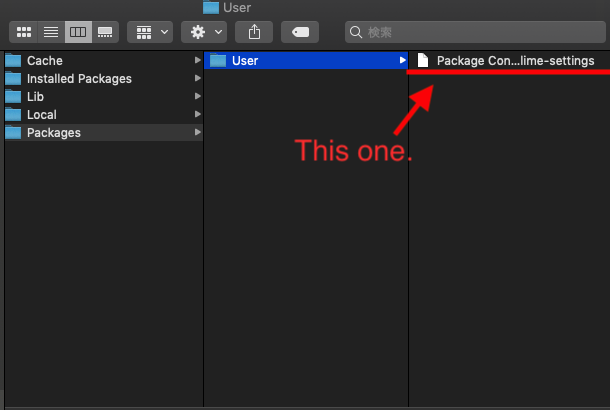610x410 pixels.
Task: Click the Local row disclosure arrow
Action: tap(198, 114)
